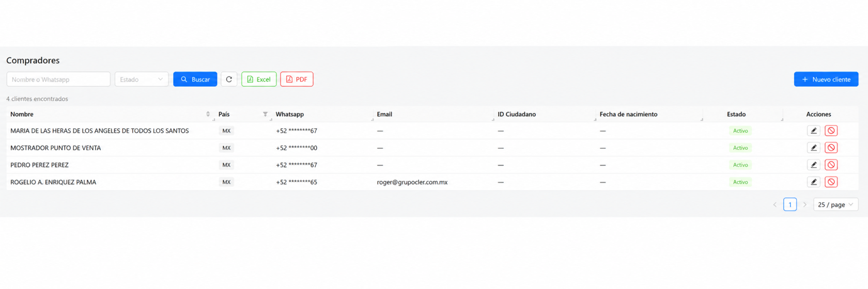Select name PEDRO PEREZ PEREZ
868x289 pixels.
tap(39, 165)
